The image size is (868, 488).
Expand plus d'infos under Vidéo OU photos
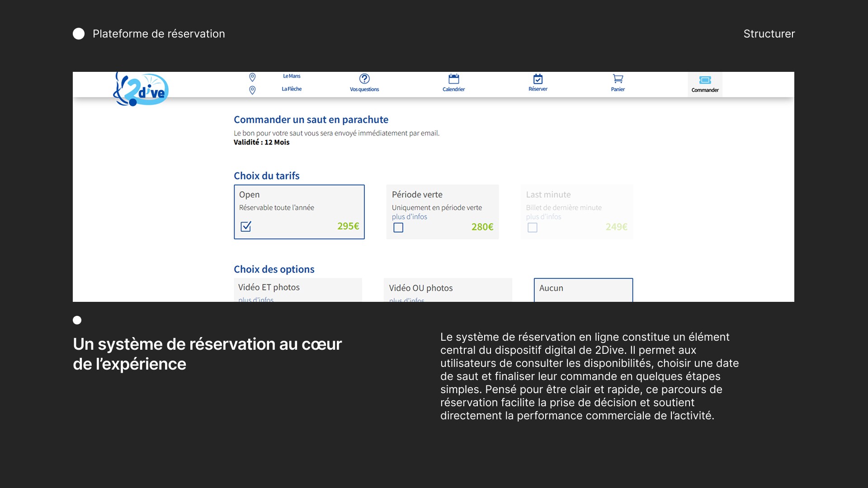406,300
